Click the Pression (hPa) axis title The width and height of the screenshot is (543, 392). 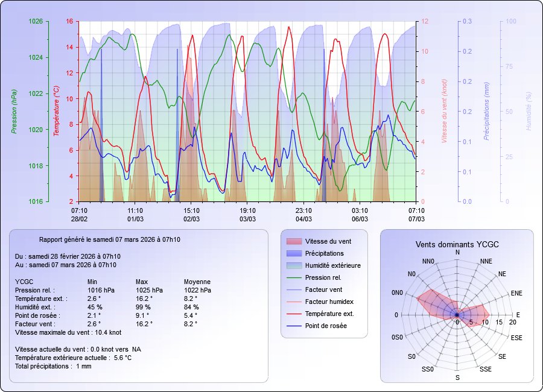[x=14, y=112]
